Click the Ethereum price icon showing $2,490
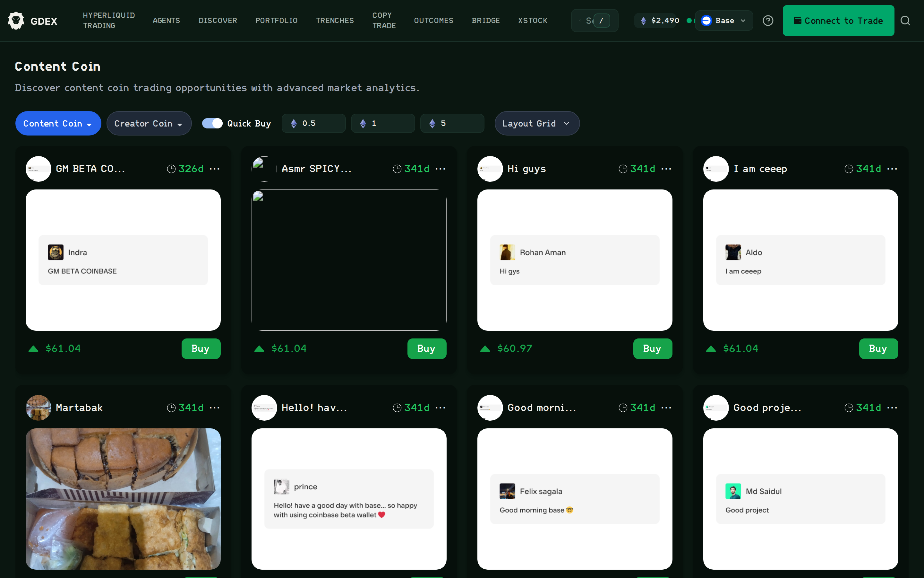The image size is (924, 578). pos(643,21)
